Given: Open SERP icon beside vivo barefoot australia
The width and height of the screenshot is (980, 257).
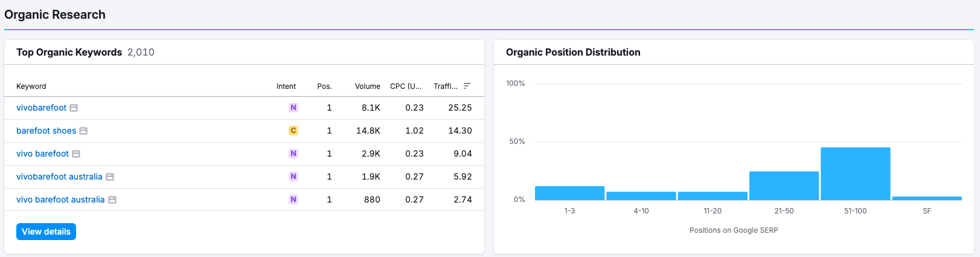Looking at the screenshot, I should tap(112, 200).
